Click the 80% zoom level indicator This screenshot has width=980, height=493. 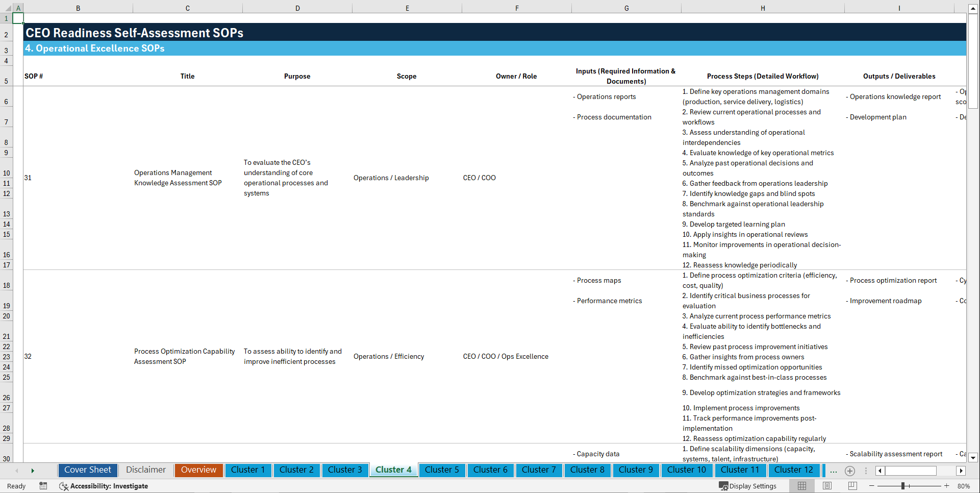point(964,486)
